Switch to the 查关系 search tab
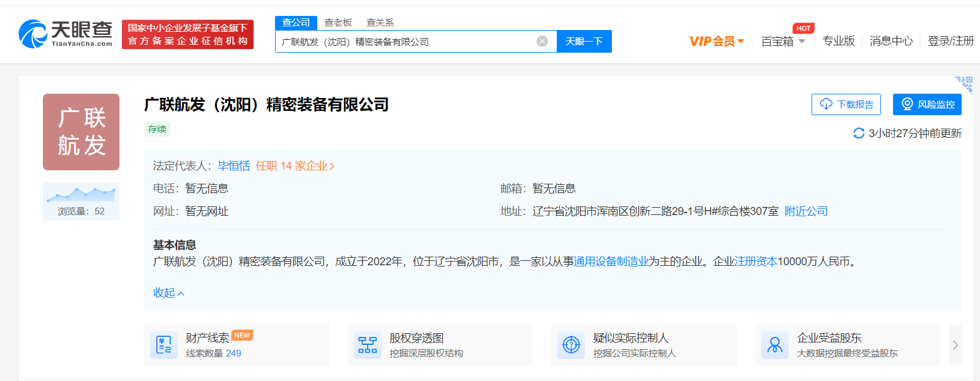The height and width of the screenshot is (381, 980). click(x=380, y=23)
